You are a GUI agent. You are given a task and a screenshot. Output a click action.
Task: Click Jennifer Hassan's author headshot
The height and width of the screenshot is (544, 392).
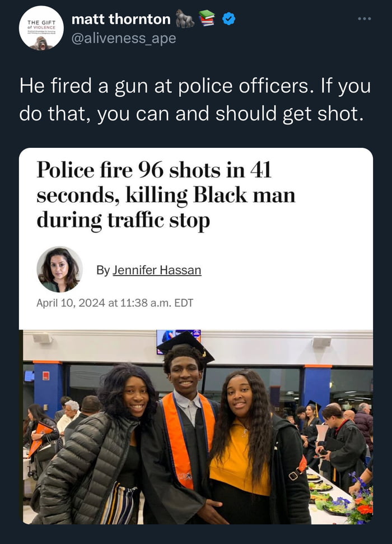tap(60, 269)
